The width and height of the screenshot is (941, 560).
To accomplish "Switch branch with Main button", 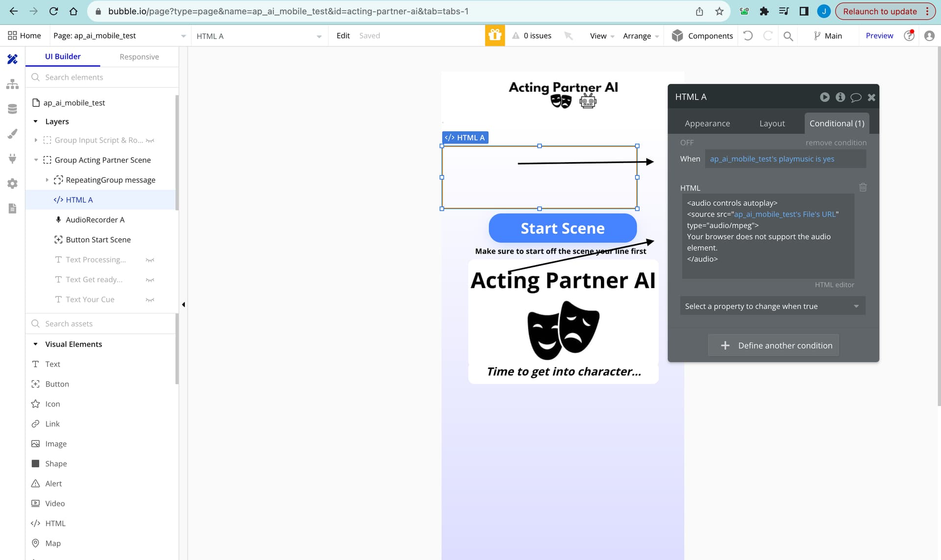I will (x=828, y=36).
